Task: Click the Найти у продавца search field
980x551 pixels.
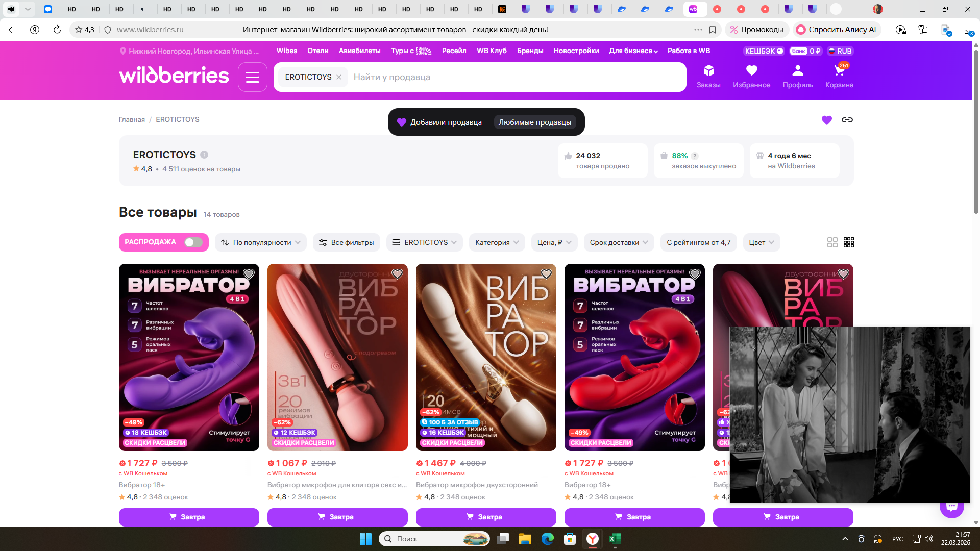Action: [x=510, y=77]
